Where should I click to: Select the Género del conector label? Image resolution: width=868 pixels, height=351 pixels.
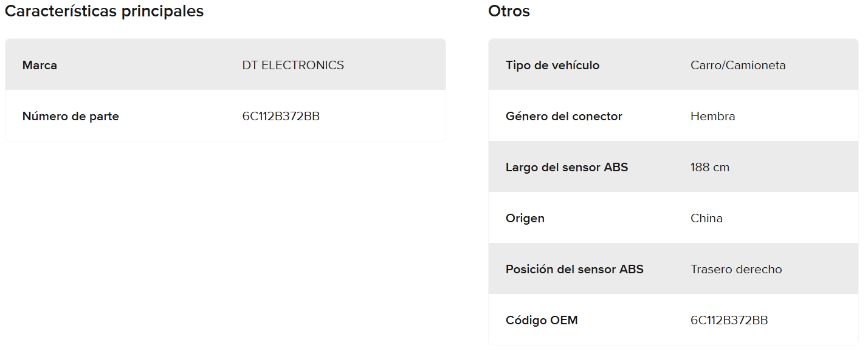click(x=564, y=116)
